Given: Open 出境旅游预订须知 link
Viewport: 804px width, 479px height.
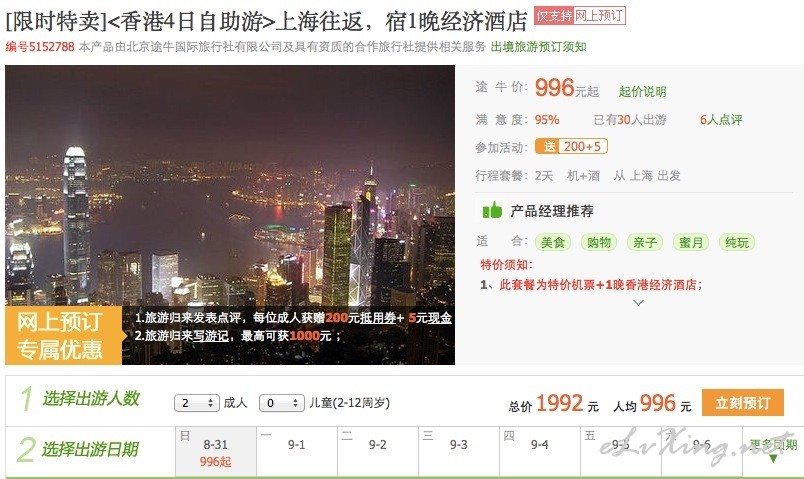Looking at the screenshot, I should 538,47.
